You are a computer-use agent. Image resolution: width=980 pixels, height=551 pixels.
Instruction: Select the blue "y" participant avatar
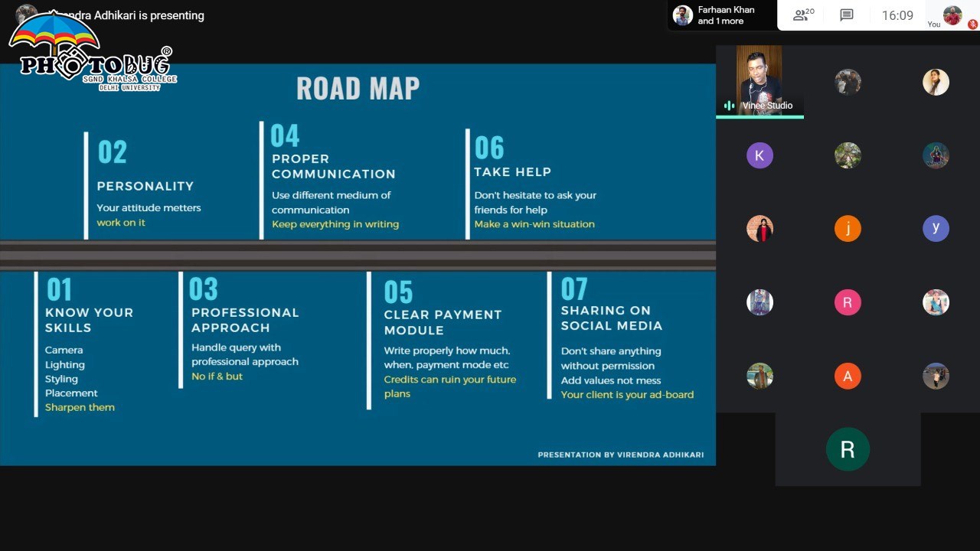936,229
